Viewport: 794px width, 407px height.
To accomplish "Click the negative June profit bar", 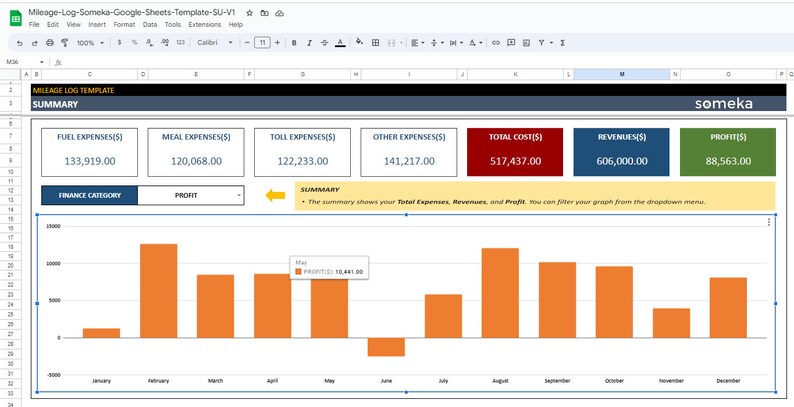I will click(x=386, y=347).
